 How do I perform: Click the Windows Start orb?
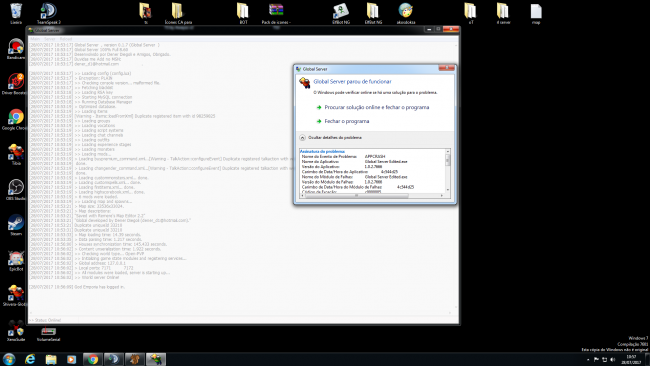click(x=9, y=359)
